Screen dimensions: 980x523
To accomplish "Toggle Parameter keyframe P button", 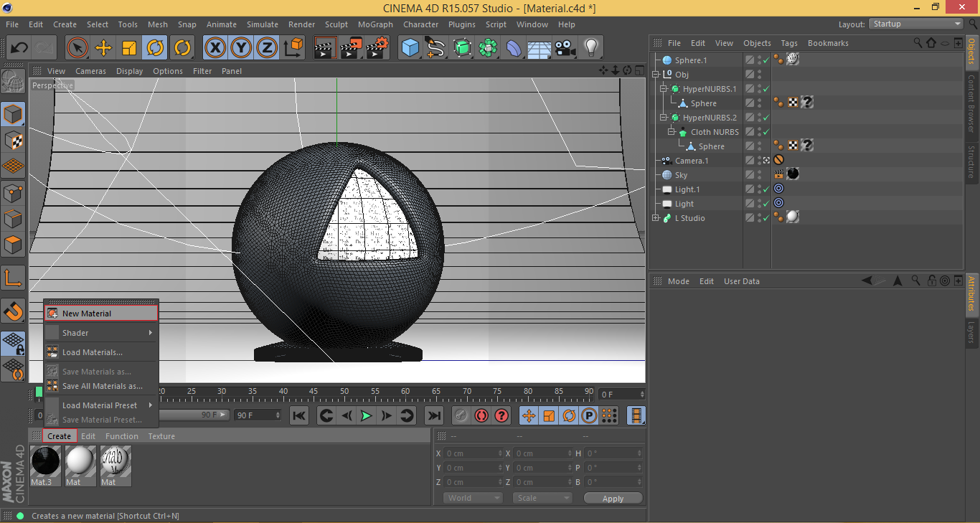I will click(x=589, y=415).
